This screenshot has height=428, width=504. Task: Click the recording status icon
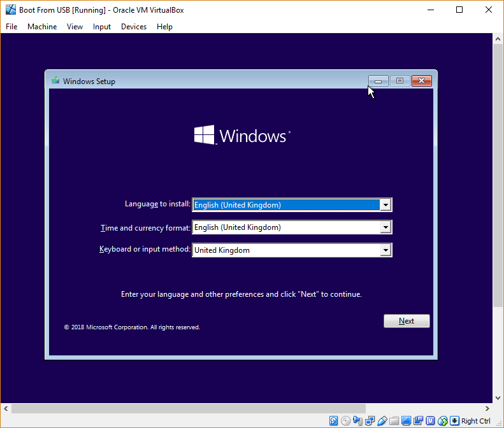(x=419, y=420)
